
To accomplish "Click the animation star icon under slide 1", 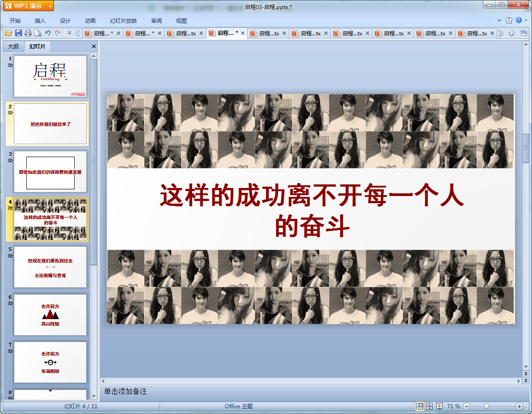I will point(10,65).
